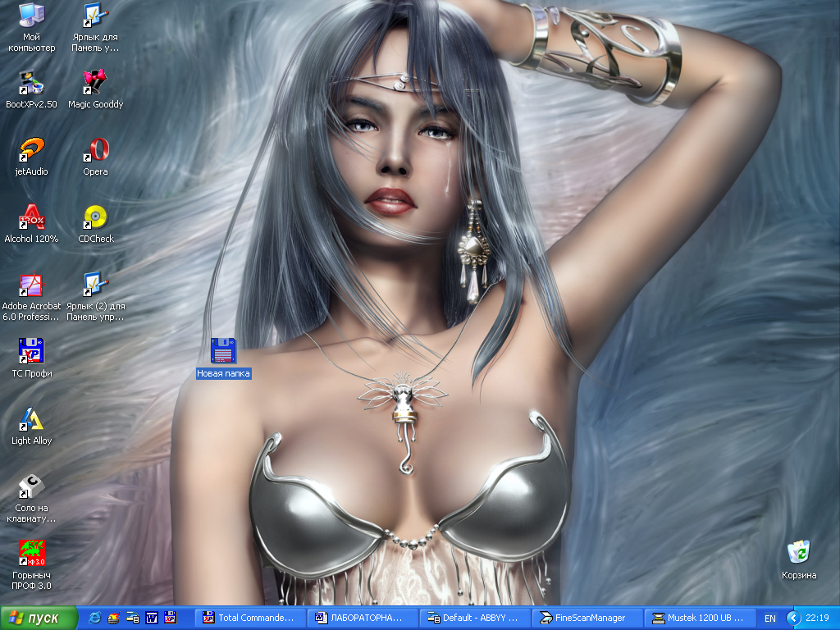Click the ABBYY quick launch icon
840x630 pixels.
click(132, 618)
